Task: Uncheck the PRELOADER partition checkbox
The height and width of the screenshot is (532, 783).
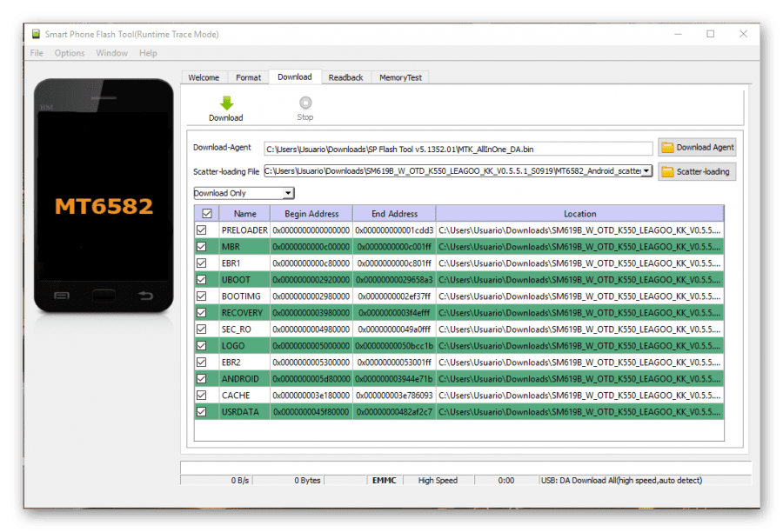Action: tap(201, 230)
